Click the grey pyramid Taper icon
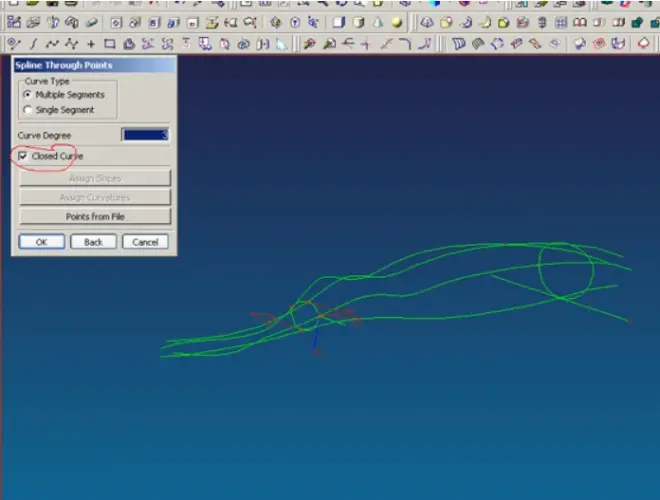 point(427,22)
